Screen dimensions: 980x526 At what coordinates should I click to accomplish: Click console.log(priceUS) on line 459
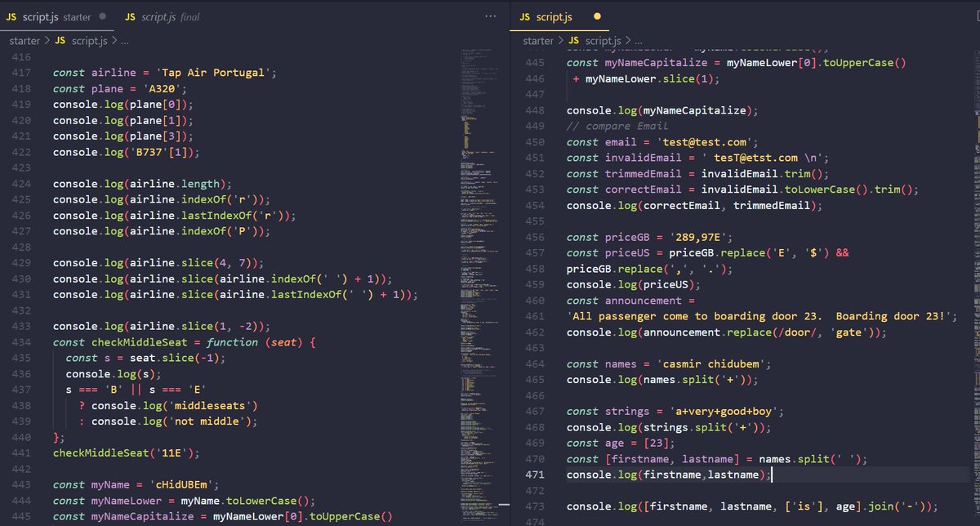pos(634,284)
